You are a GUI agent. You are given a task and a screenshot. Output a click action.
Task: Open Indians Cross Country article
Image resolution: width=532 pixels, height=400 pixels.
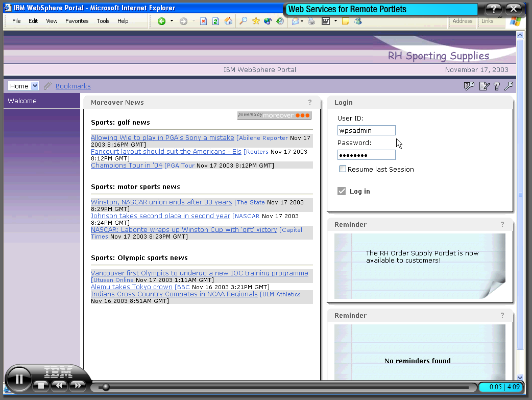point(174,294)
